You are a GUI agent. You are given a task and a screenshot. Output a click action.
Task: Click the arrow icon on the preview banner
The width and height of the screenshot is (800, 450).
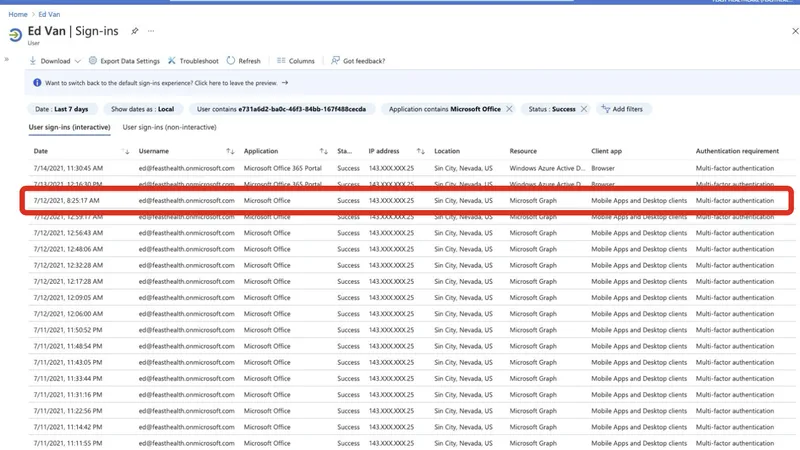pyautogui.click(x=285, y=83)
